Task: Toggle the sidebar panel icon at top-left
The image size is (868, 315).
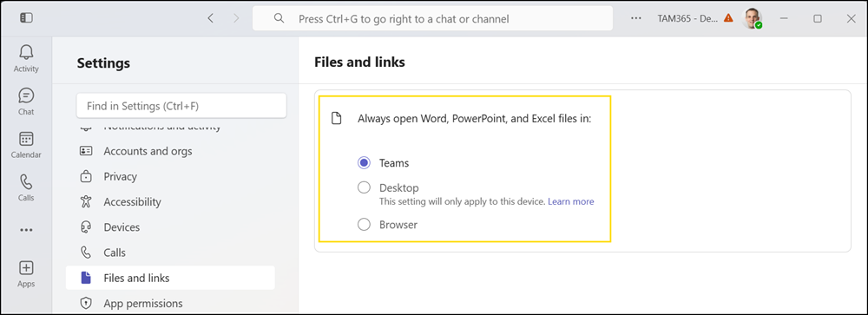Action: coord(26,17)
